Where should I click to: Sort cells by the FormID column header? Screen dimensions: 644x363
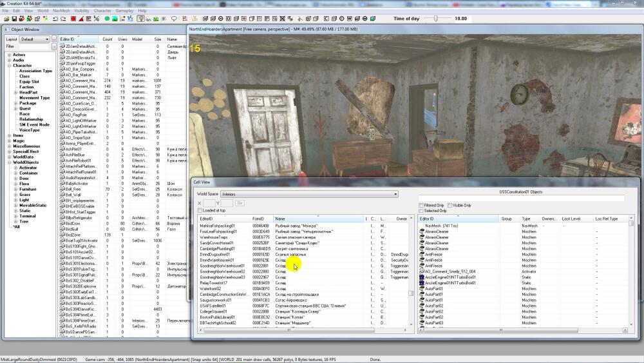[x=261, y=219]
